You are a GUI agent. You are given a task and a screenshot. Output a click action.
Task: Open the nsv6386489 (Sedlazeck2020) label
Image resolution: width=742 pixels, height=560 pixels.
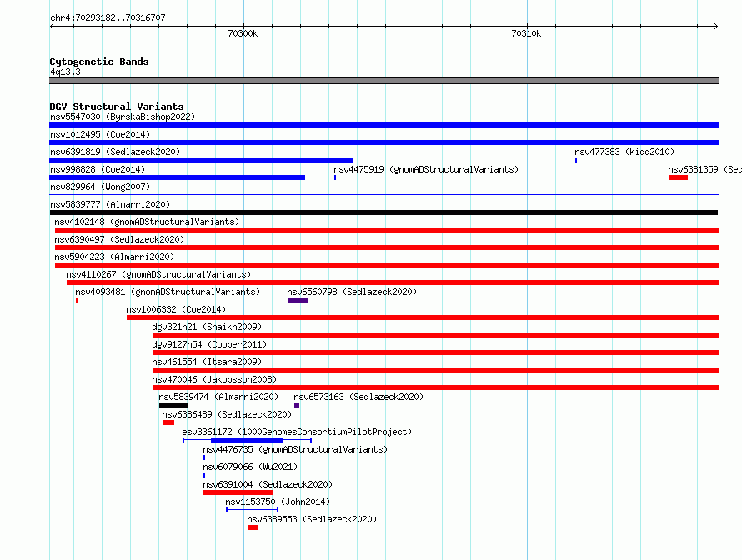pos(227,414)
